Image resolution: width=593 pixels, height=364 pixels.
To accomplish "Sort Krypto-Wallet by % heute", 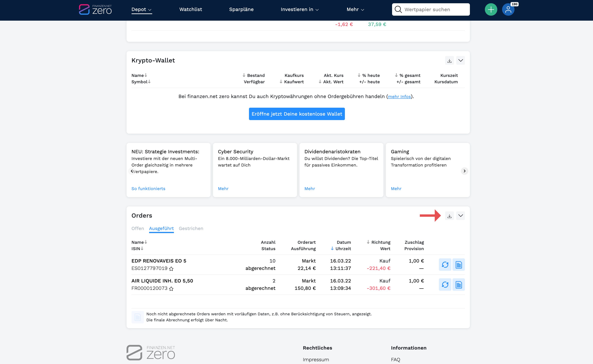I will pyautogui.click(x=368, y=75).
